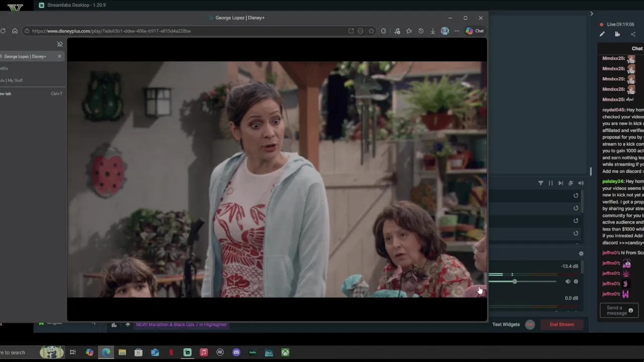Open File Explorer from the taskbar
The image size is (644, 362).
pyautogui.click(x=122, y=352)
